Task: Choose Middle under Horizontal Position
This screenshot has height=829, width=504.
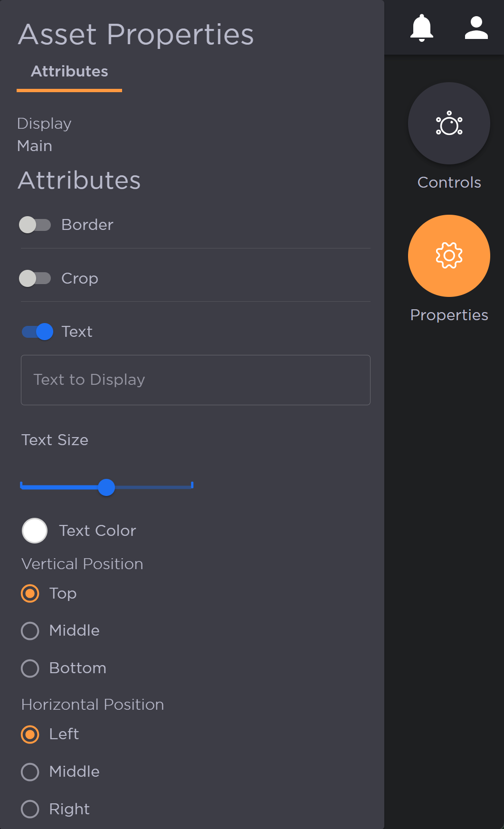Action: coord(29,772)
